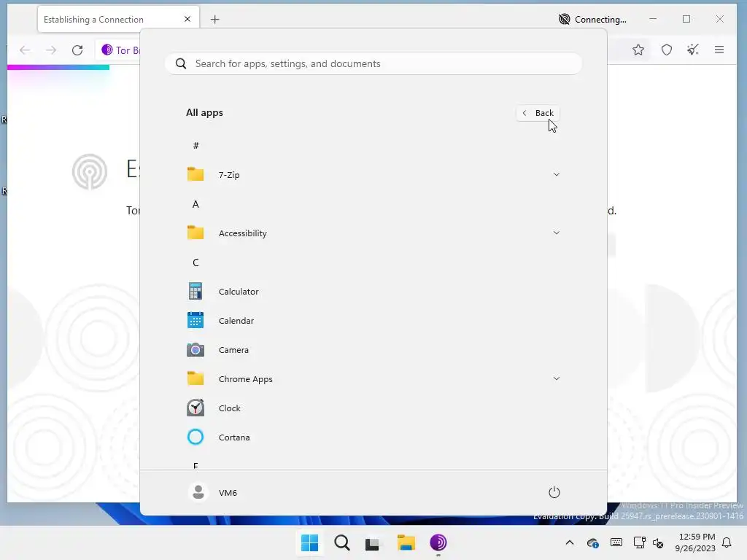Click New Identity broom icon in Tor Browser
747x560 pixels.
693,50
